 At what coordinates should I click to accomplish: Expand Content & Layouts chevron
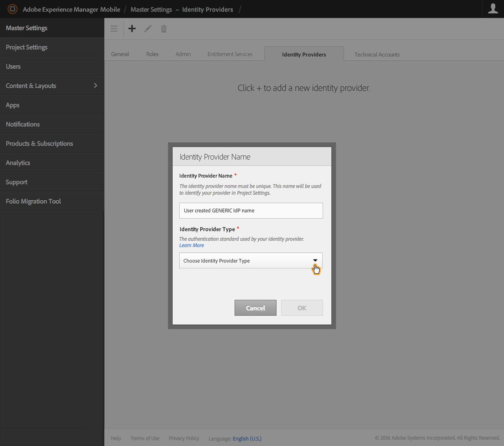tap(96, 85)
